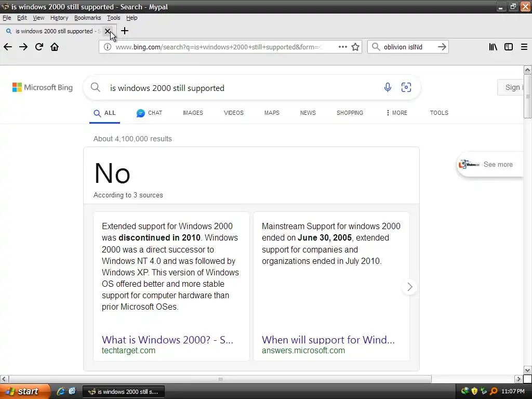The height and width of the screenshot is (399, 532).
Task: Click the answers.microsoft.com source text
Action: (x=303, y=351)
